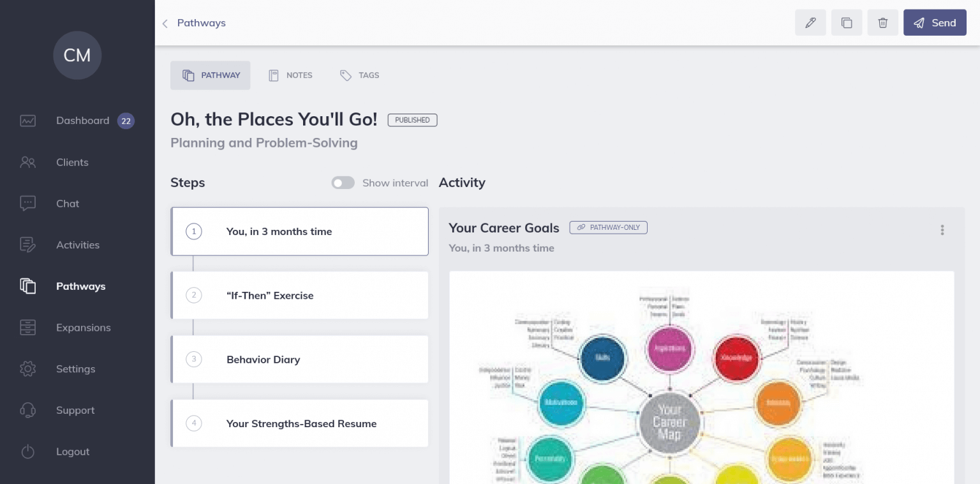Click the delete trash icon
980x484 pixels.
point(882,22)
